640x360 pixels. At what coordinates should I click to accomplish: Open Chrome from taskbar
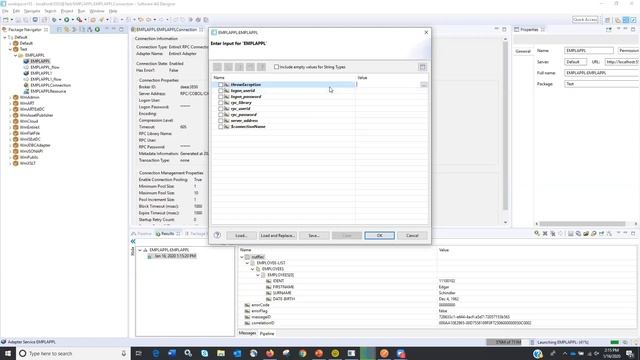click(302, 353)
